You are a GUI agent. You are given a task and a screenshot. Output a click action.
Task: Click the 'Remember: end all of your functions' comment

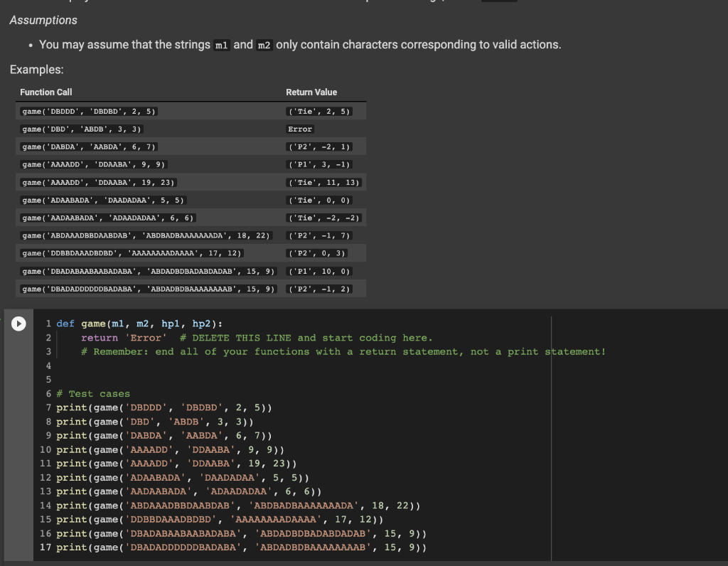click(343, 352)
